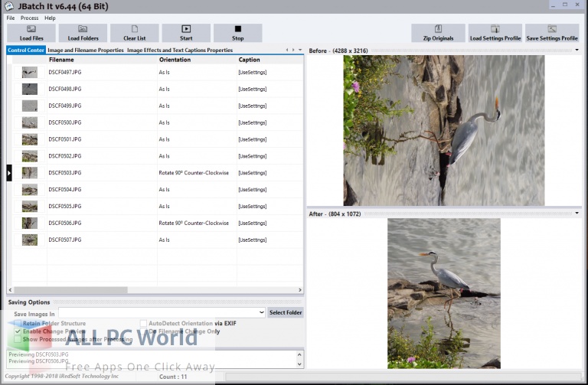Viewport: 588px width, 385px height.
Task: Select thumbnail of DSCF0504.JPG
Action: 30,190
